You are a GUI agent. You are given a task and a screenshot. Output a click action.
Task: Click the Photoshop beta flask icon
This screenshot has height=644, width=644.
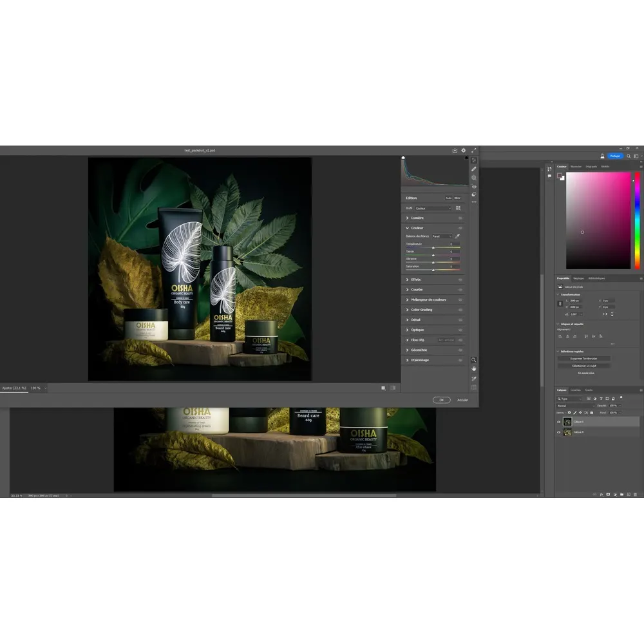(602, 156)
